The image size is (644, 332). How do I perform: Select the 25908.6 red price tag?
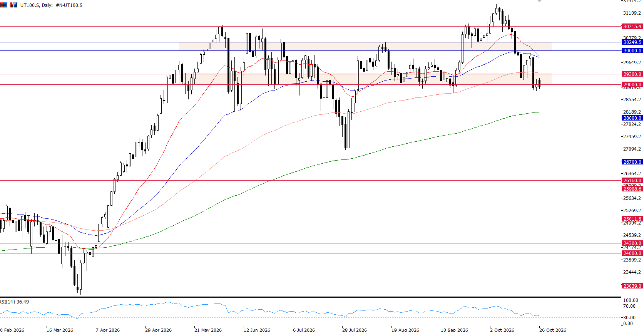[x=632, y=189]
